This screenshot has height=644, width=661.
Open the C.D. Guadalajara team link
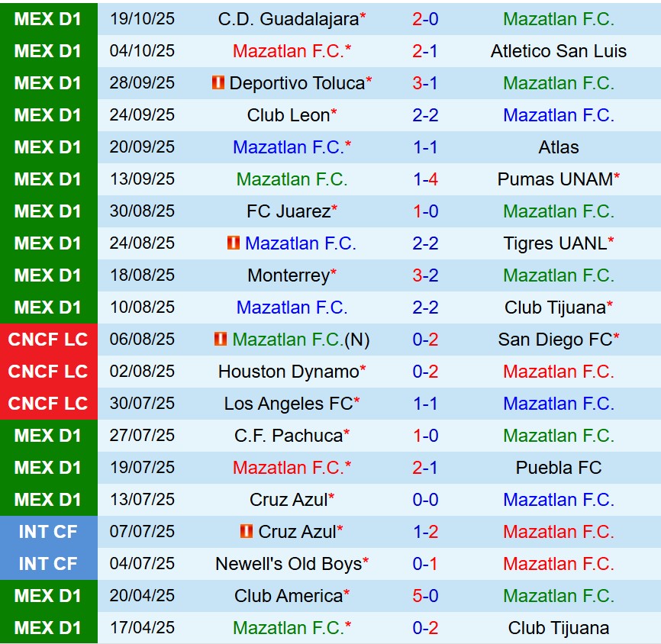pos(288,19)
